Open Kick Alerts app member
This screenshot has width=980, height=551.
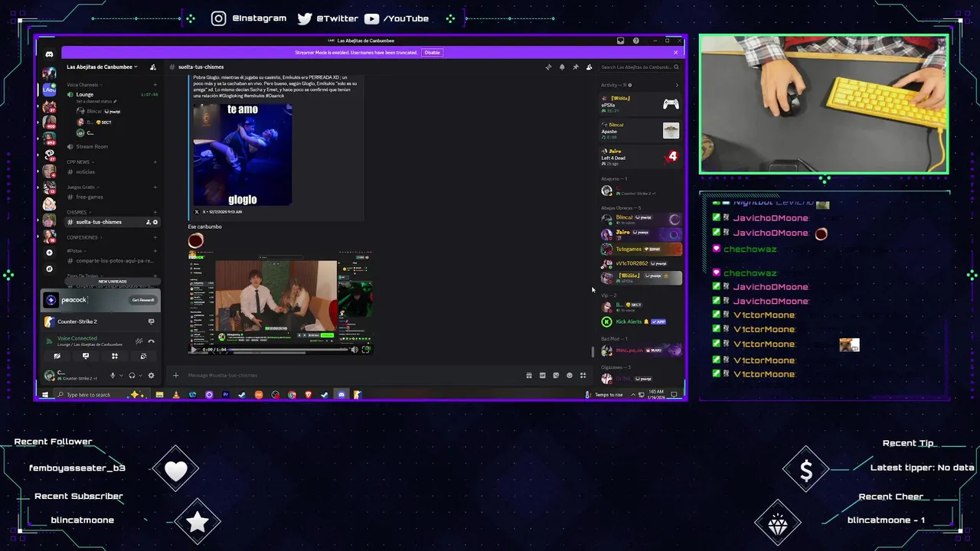point(641,321)
